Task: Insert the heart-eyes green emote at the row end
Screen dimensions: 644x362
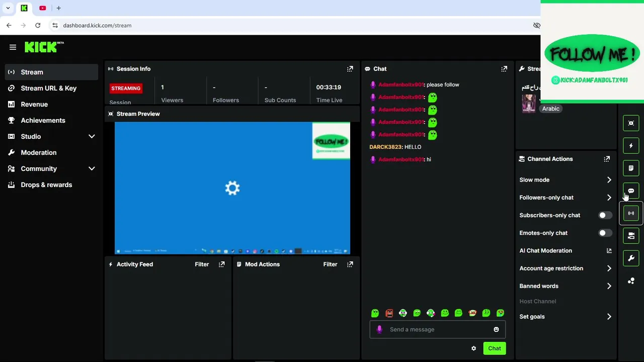Action: pos(500,313)
